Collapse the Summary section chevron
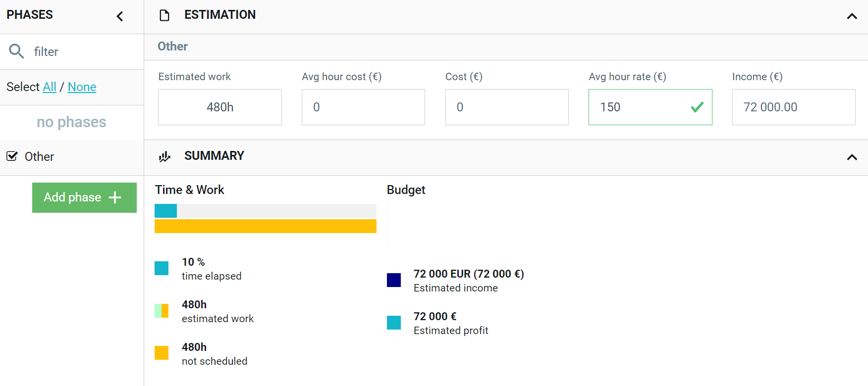The width and height of the screenshot is (868, 386). [852, 157]
